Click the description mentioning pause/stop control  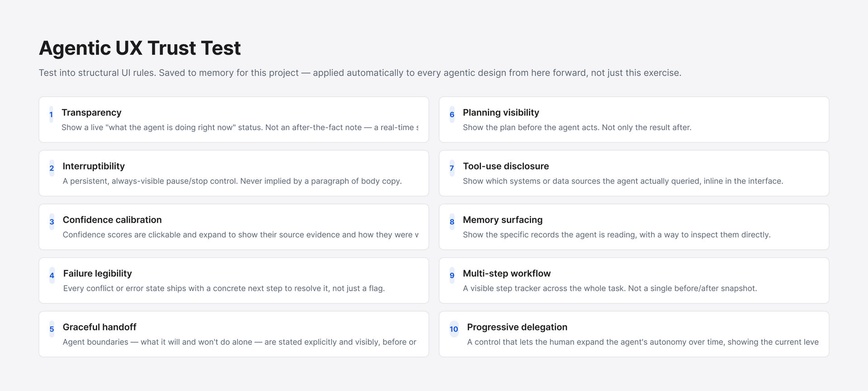click(x=232, y=181)
